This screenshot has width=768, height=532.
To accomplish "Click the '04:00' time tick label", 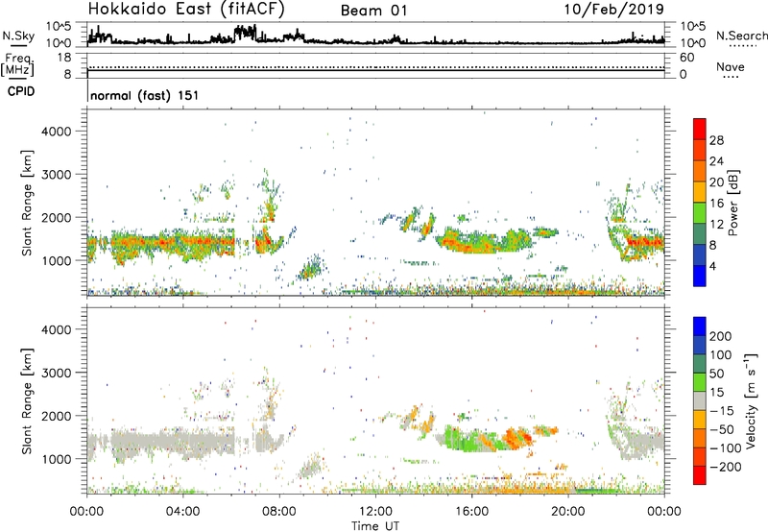I will pyautogui.click(x=183, y=512).
